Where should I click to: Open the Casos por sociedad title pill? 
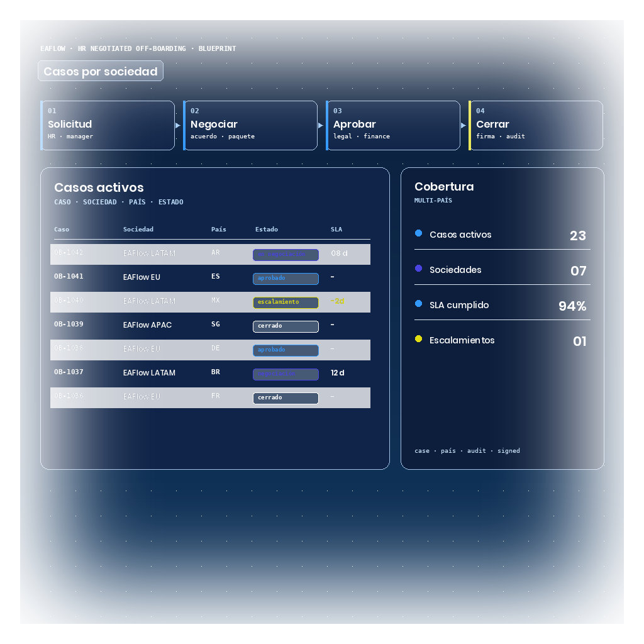pyautogui.click(x=101, y=71)
